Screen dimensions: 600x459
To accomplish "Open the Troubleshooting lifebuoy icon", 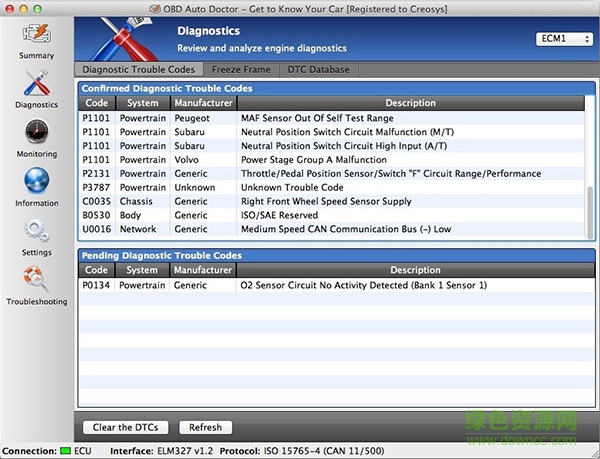I will pyautogui.click(x=36, y=280).
